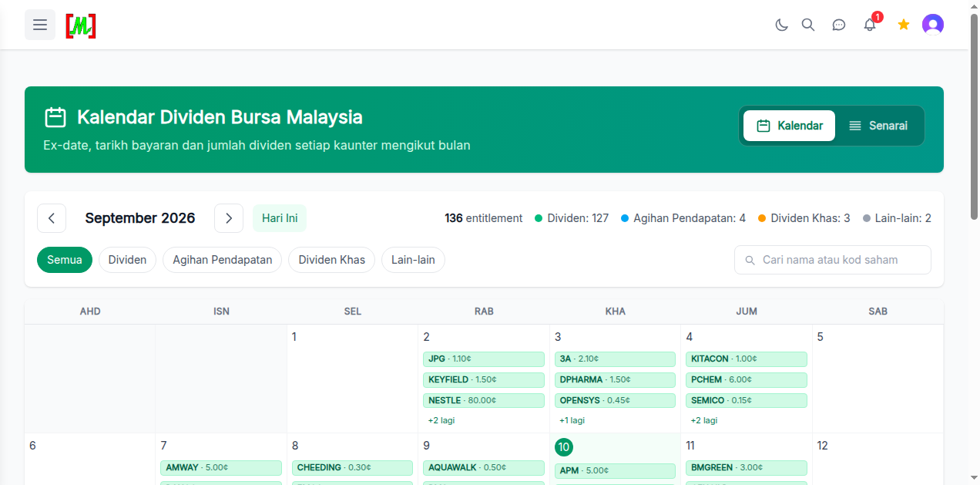Open the OPENSYS 0.45¢ entry
This screenshot has width=980, height=485.
coord(615,400)
